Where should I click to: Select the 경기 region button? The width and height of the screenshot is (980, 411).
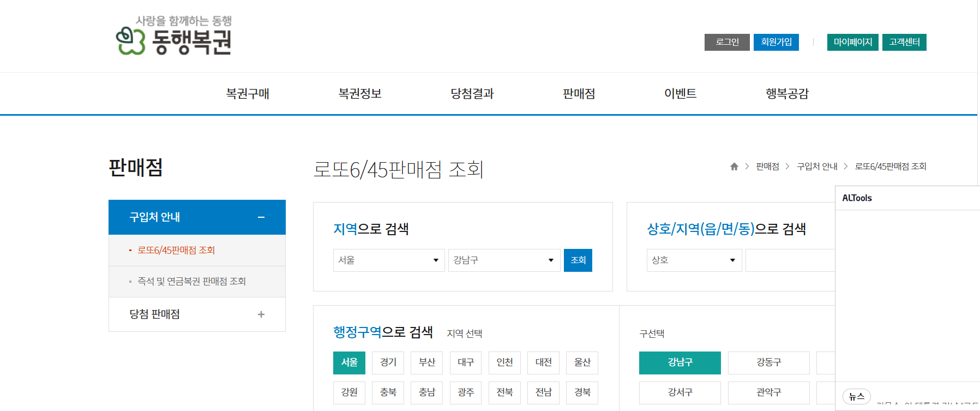[x=388, y=362]
